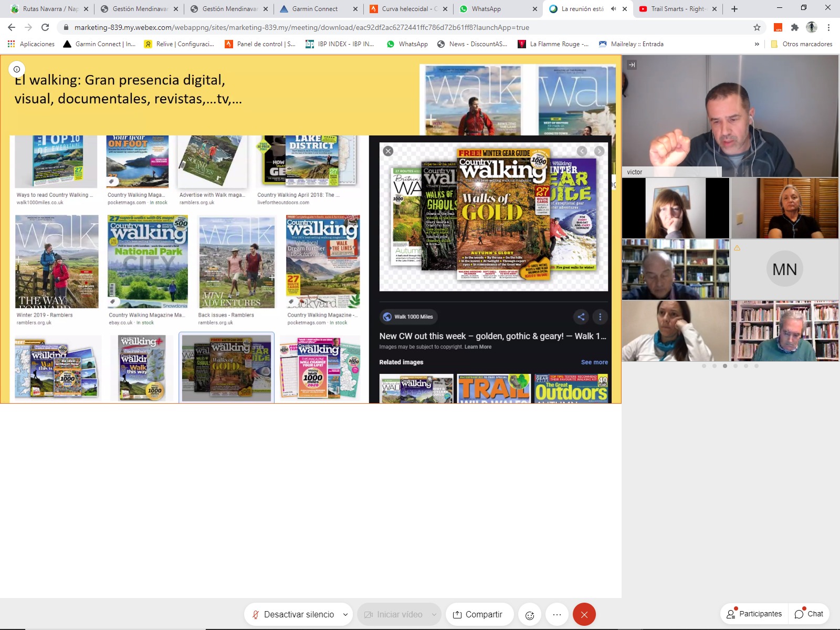Reload the Webex page
The image size is (840, 630).
[45, 27]
